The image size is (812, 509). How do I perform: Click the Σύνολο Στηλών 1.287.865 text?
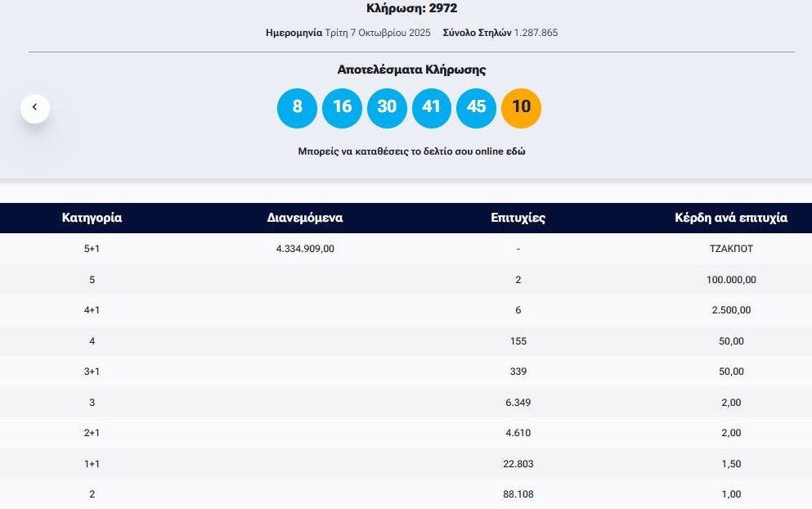tap(500, 33)
